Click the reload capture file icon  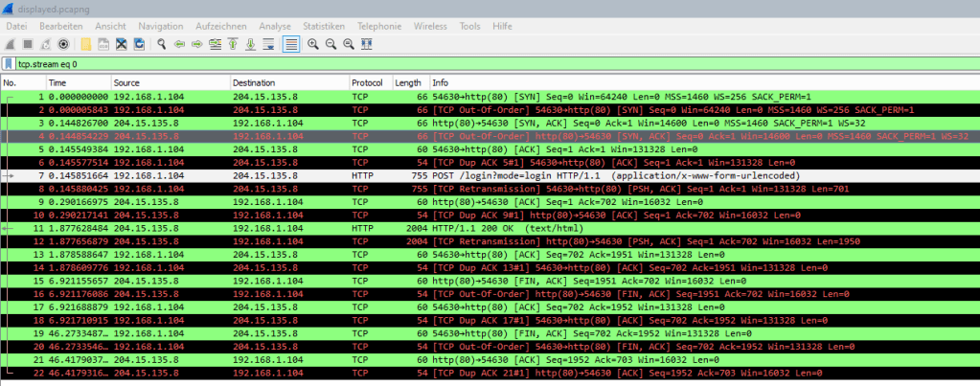tap(140, 44)
